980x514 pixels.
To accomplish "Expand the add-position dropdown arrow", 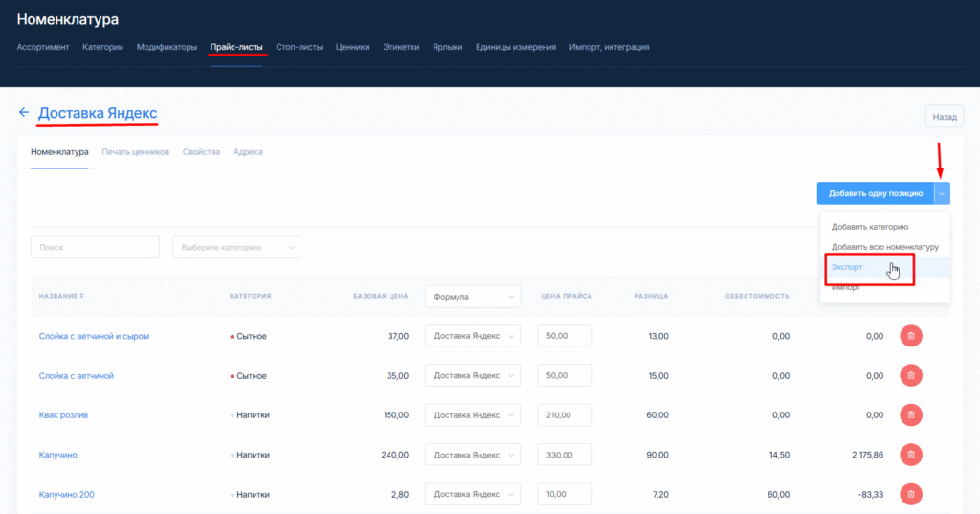I will [x=943, y=193].
